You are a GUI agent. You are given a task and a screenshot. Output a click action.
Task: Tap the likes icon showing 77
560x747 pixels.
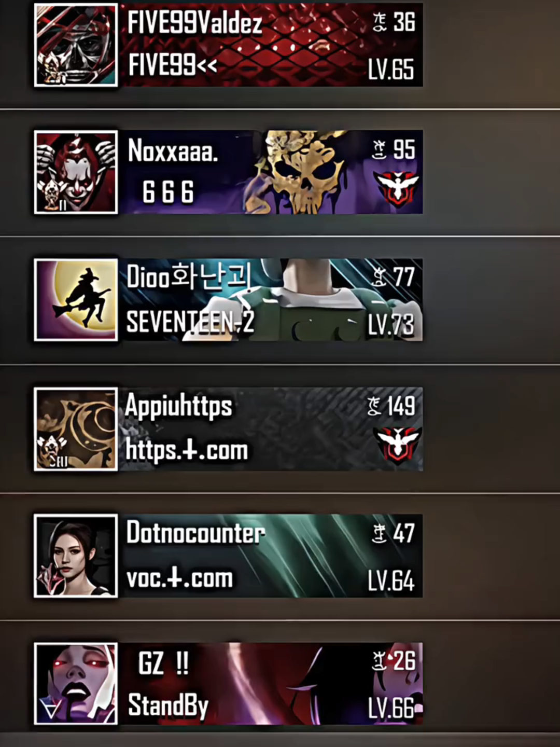380,277
